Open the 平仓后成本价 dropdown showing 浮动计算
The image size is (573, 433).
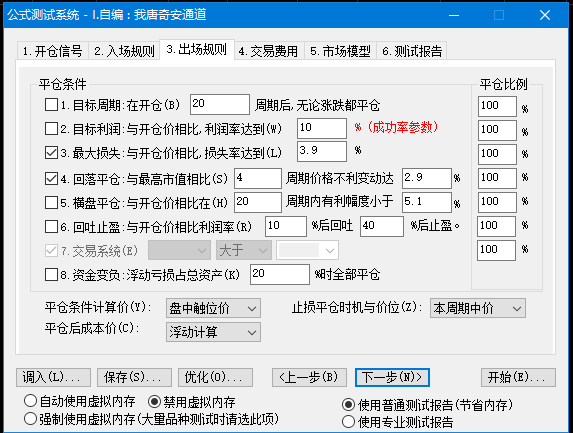213,332
